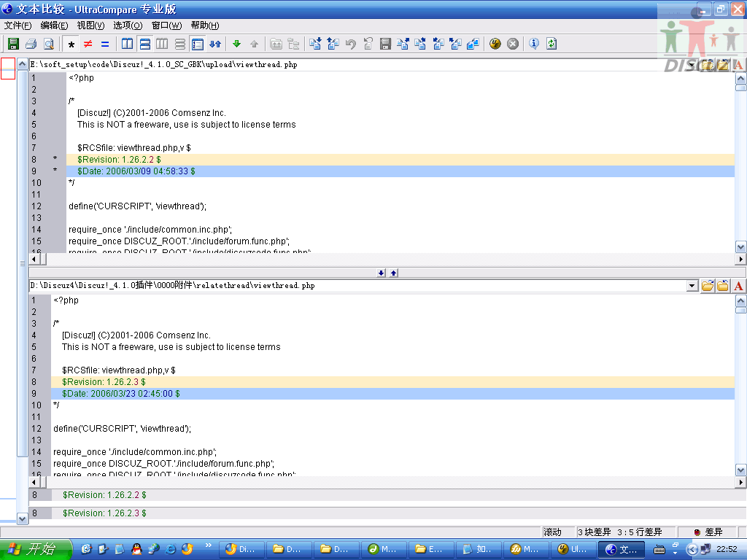747x560 pixels.
Task: Click in the lower file path field
Action: 357,286
